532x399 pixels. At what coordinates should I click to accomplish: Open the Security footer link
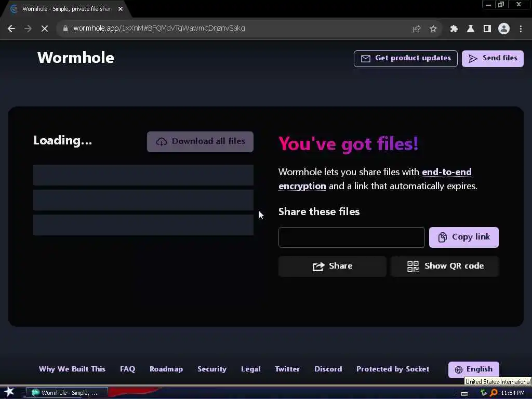tap(212, 369)
